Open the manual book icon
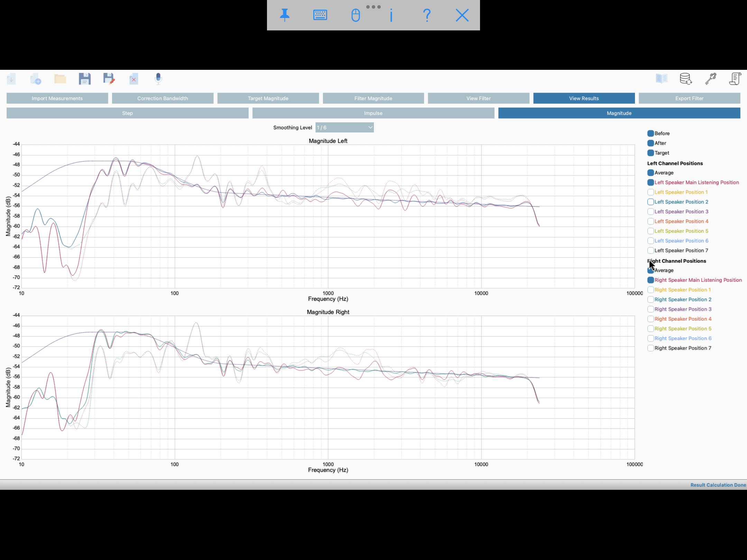Viewport: 747px width, 560px height. [x=661, y=79]
